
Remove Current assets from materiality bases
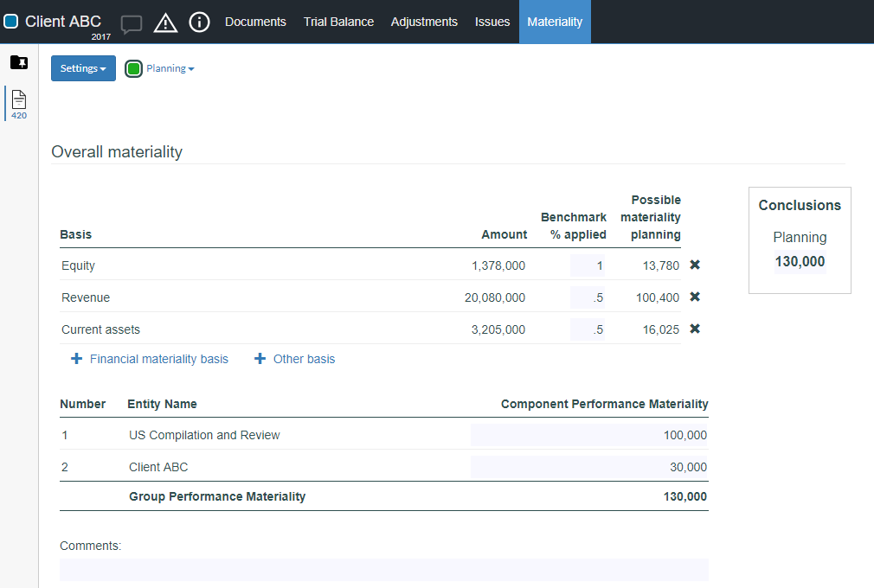click(695, 329)
